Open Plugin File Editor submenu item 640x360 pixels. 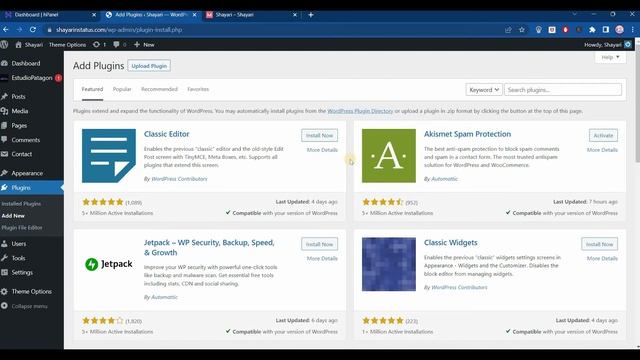[22, 227]
